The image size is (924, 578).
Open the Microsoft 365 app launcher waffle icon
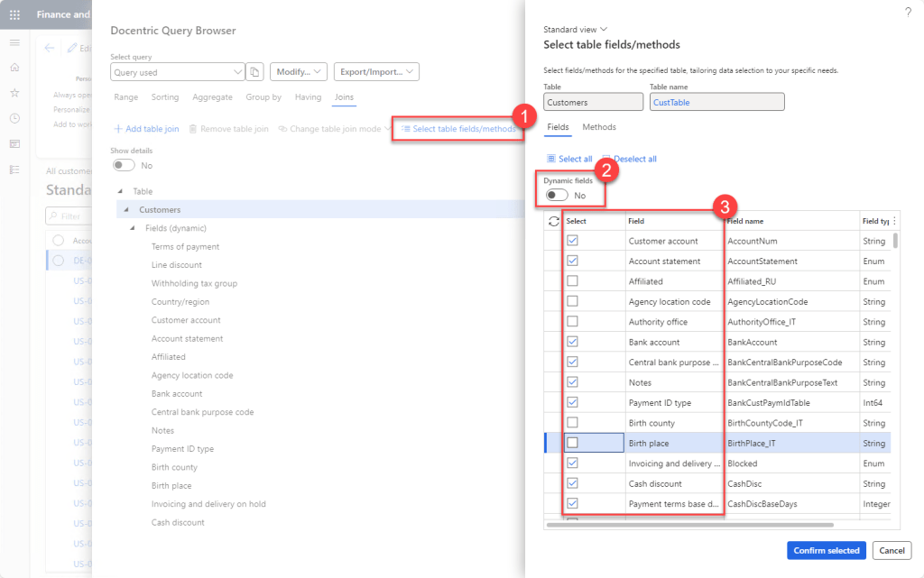coord(14,14)
